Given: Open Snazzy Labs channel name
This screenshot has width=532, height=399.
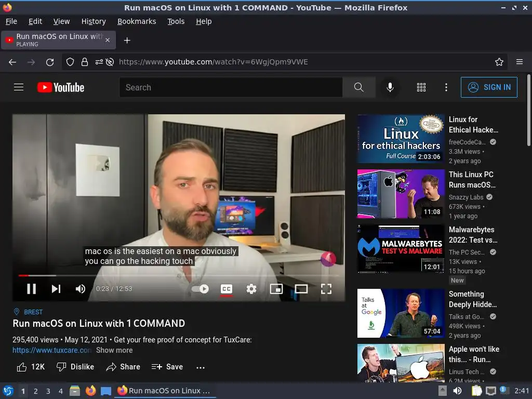Looking at the screenshot, I should tap(466, 197).
